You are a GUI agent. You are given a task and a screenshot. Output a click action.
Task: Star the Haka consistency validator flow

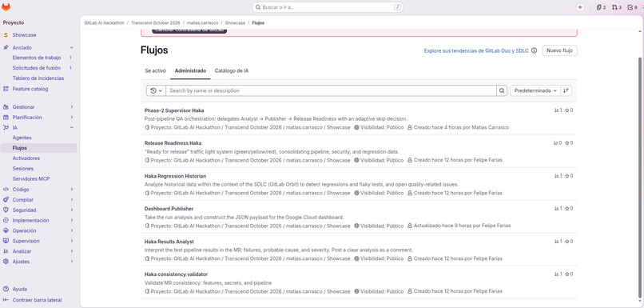[569, 274]
